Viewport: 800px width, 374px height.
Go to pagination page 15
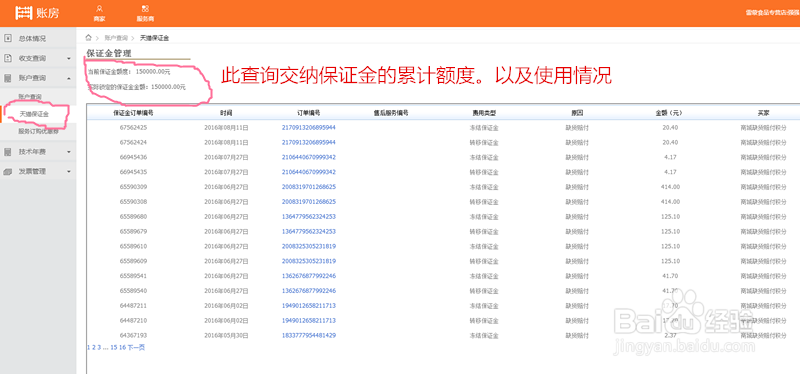[x=114, y=347]
